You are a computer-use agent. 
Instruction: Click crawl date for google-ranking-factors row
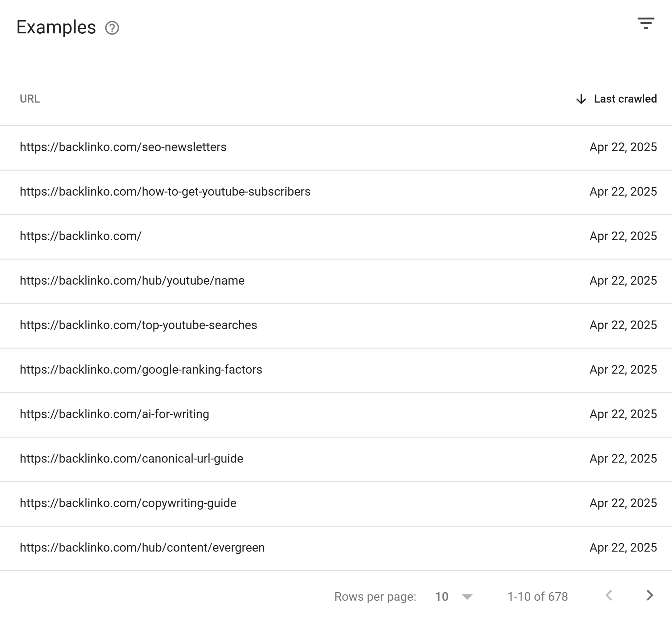click(623, 369)
